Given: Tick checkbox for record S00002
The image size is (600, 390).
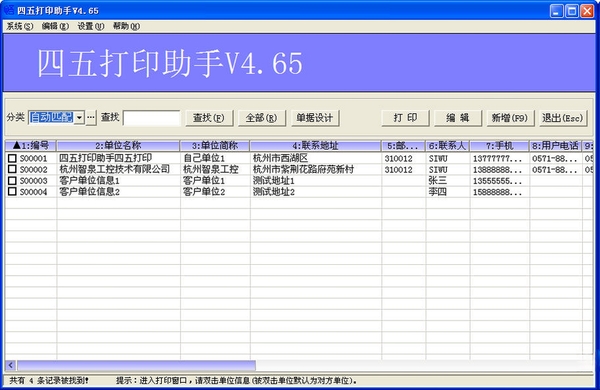Looking at the screenshot, I should pyautogui.click(x=13, y=169).
